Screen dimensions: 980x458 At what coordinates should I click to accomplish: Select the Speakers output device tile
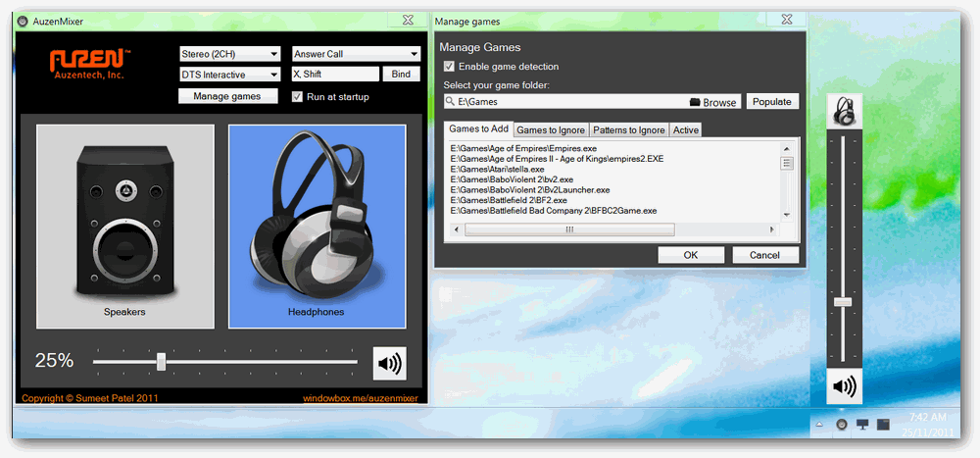click(x=125, y=226)
